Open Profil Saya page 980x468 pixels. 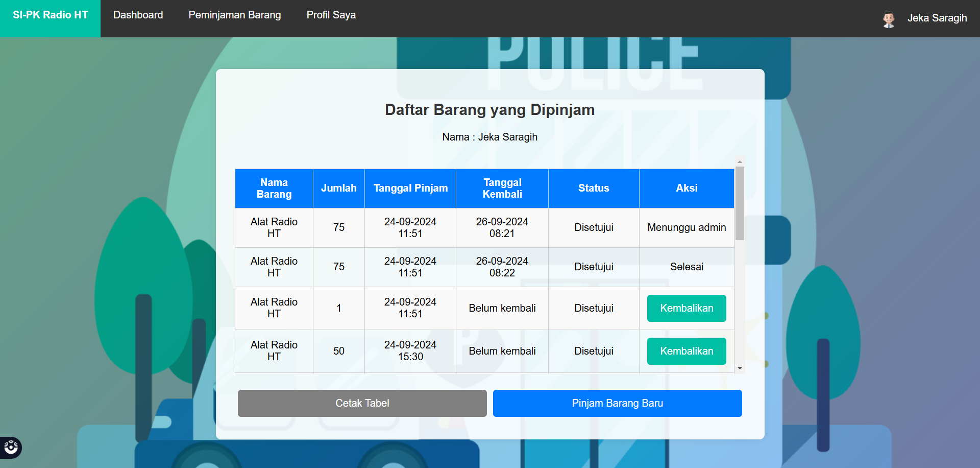pyautogui.click(x=331, y=15)
